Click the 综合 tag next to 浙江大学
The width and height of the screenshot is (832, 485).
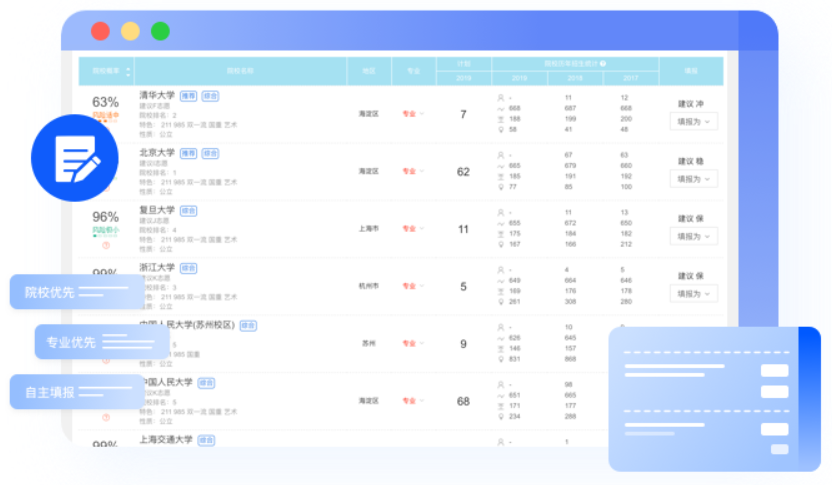188,268
